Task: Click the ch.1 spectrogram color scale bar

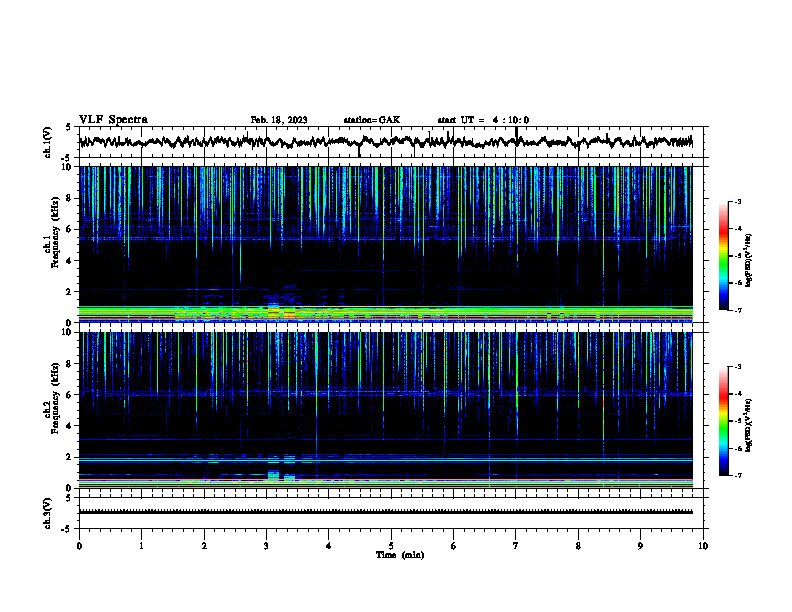Action: [x=723, y=256]
